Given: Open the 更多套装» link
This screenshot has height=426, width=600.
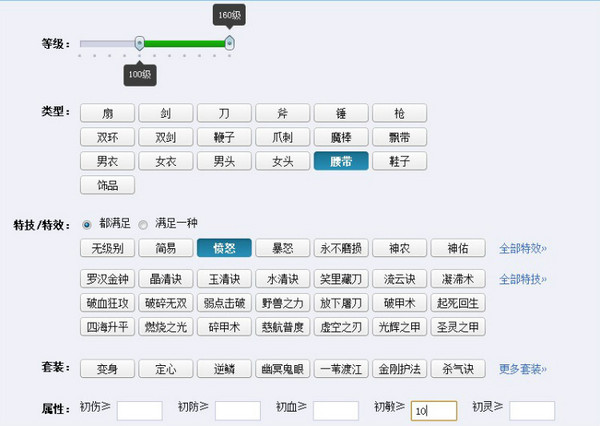Looking at the screenshot, I should coord(523,369).
